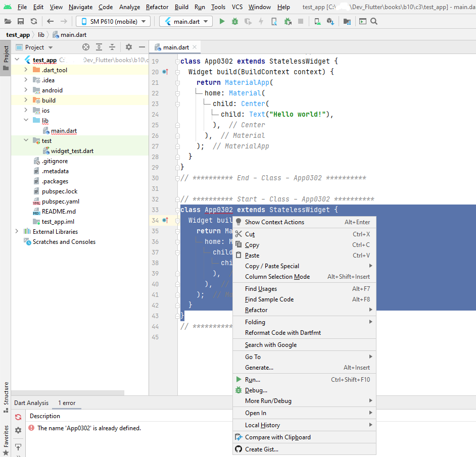Open the Project Structure icon
This screenshot has width=476, height=457.
pos(347,21)
